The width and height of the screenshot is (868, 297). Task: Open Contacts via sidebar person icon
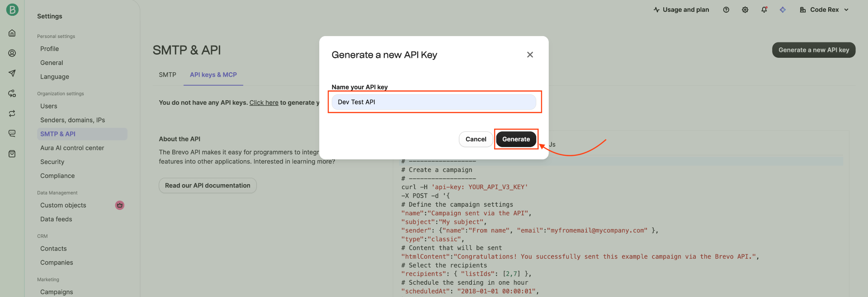[12, 53]
